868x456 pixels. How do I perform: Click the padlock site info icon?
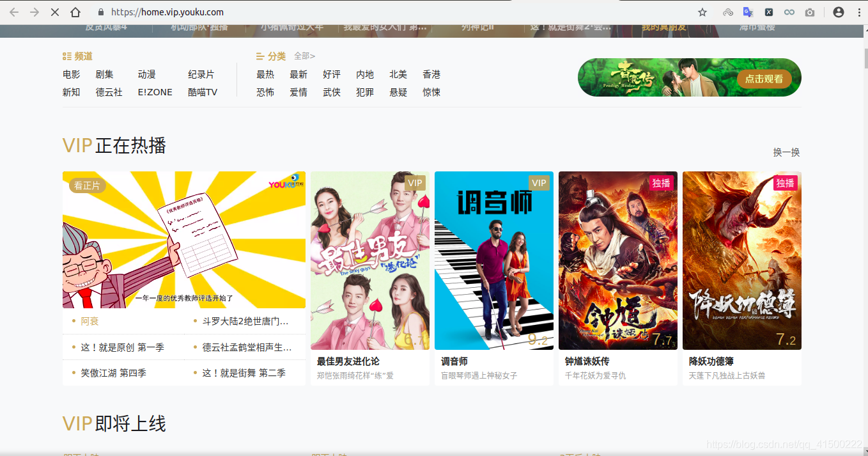click(100, 12)
